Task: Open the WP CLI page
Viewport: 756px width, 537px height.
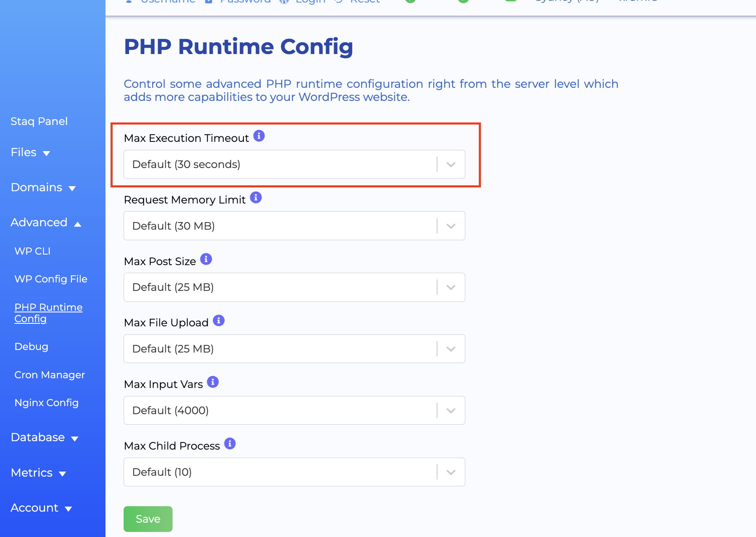Action: point(32,251)
